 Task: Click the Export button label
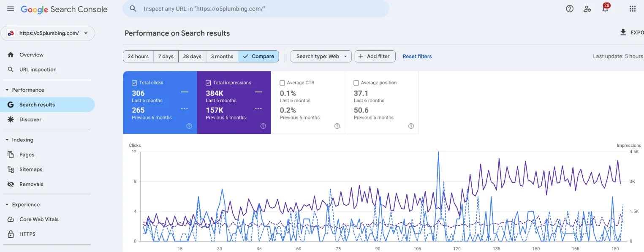click(x=637, y=33)
